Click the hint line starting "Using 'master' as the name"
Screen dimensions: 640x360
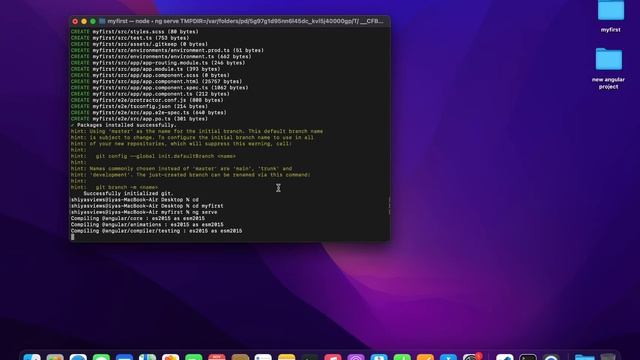pyautogui.click(x=197, y=131)
